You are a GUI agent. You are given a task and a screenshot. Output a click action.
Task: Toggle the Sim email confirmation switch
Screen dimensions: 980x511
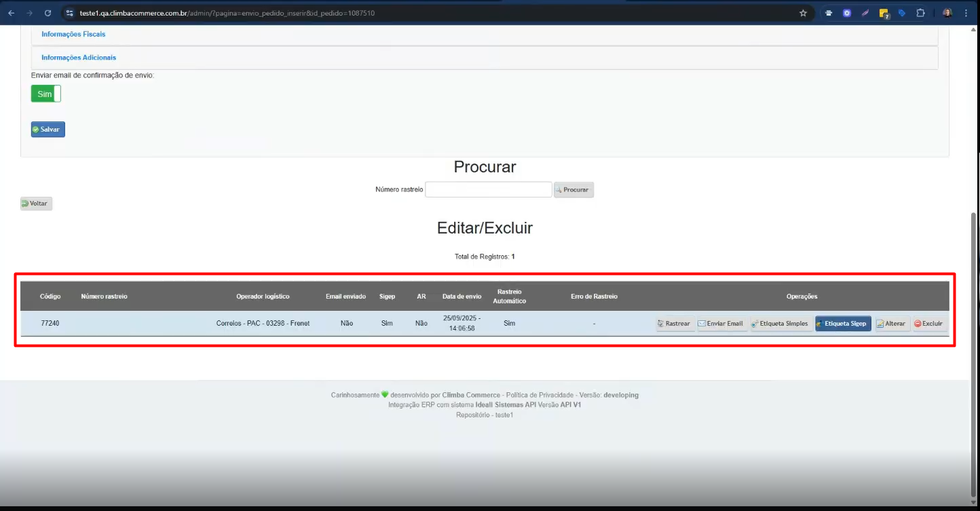(x=45, y=94)
